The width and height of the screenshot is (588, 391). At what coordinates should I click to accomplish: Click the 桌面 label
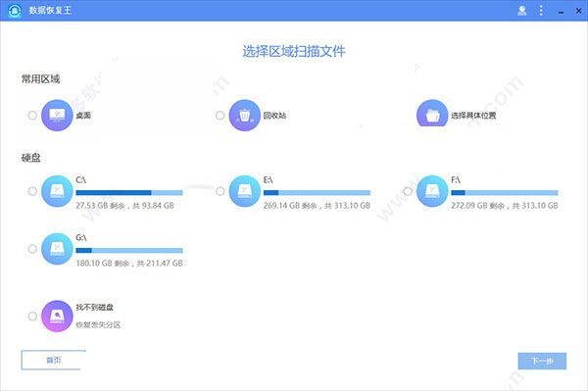point(83,115)
